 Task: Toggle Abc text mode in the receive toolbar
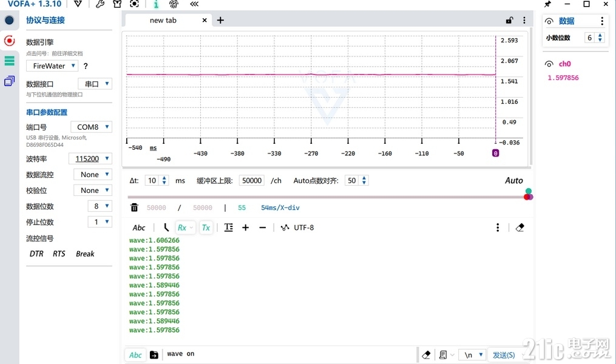pos(139,227)
